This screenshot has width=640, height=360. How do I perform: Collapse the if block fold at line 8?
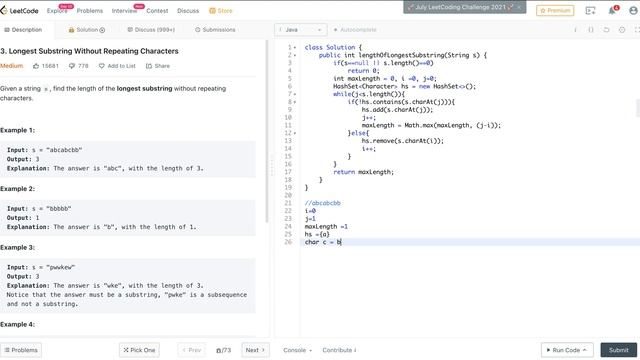tap(295, 102)
